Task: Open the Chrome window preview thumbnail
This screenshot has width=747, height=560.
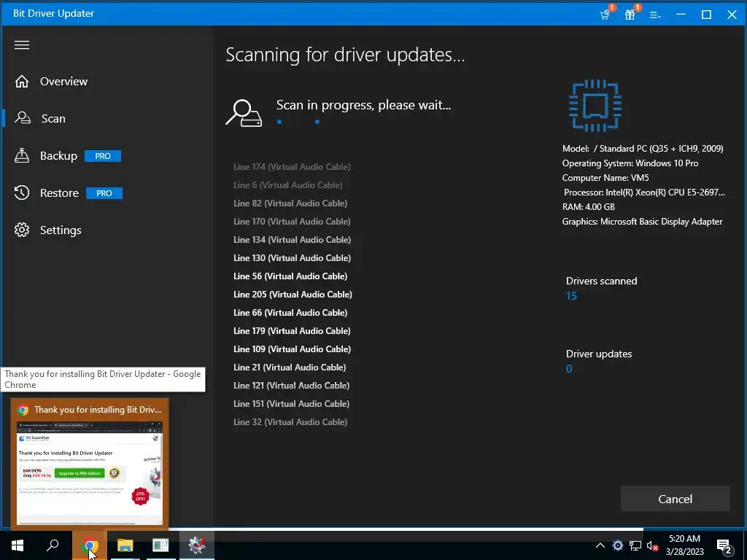Action: coord(90,472)
